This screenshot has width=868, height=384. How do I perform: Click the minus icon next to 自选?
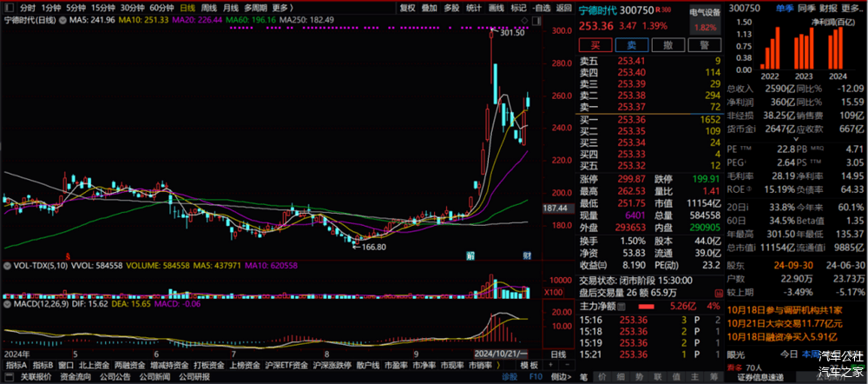pyautogui.click(x=533, y=9)
